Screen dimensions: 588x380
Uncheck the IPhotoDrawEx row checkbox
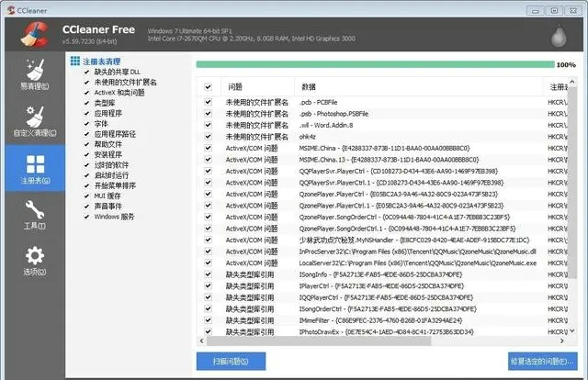[x=209, y=331]
